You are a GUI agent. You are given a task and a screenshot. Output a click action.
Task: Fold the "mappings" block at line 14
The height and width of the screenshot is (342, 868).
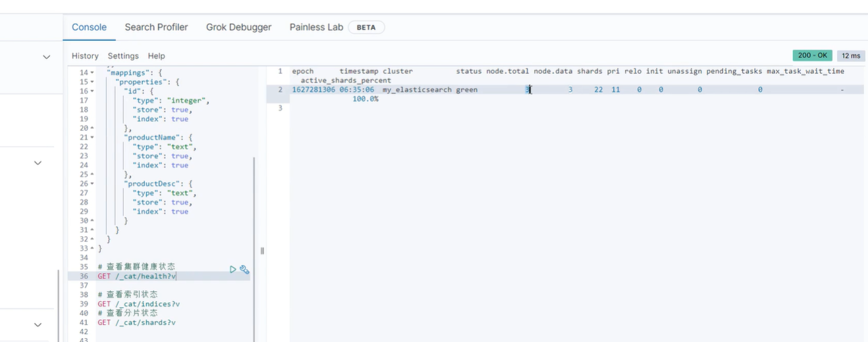tap(92, 73)
